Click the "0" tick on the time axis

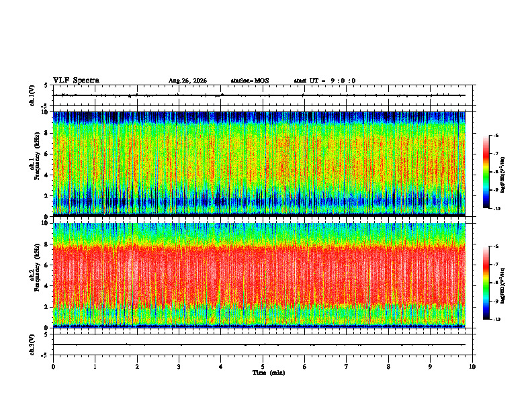pyautogui.click(x=53, y=367)
